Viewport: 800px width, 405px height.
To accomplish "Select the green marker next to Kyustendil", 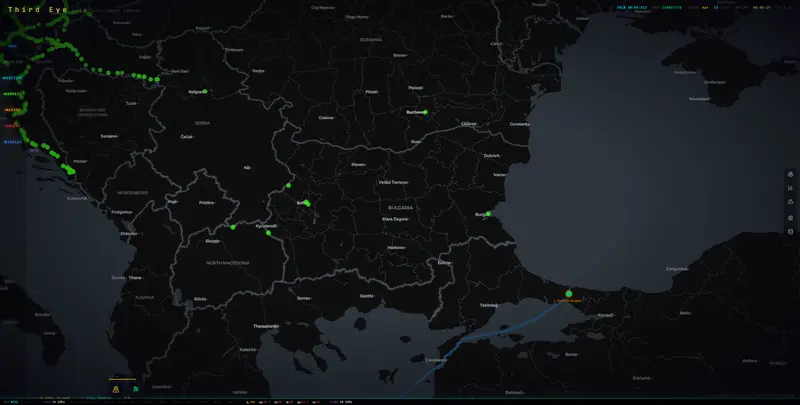I will (x=268, y=233).
